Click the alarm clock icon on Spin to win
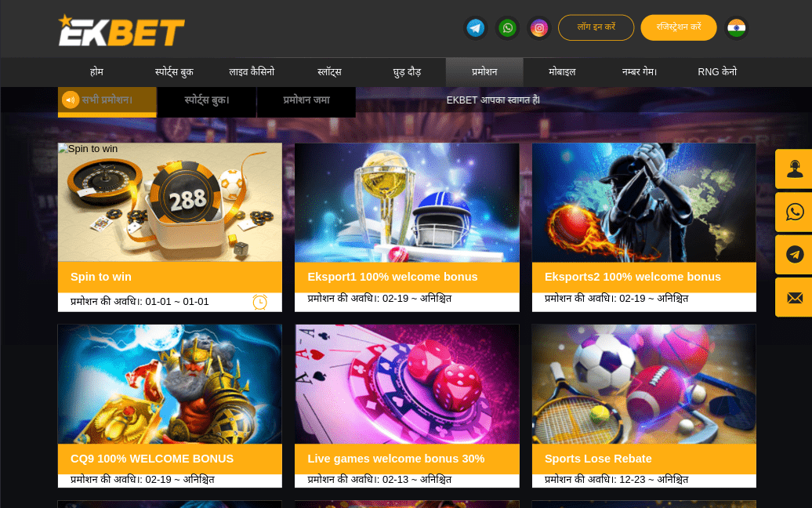The image size is (812, 508). click(x=260, y=302)
